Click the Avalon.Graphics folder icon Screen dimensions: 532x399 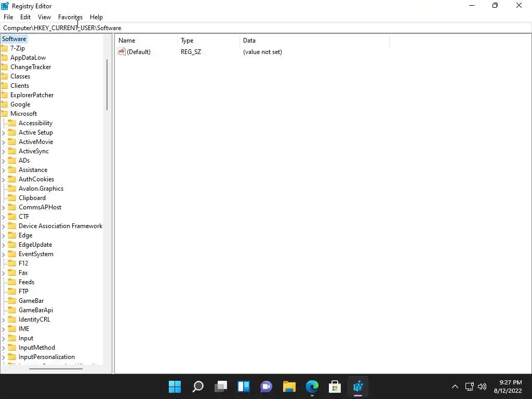[x=12, y=188]
